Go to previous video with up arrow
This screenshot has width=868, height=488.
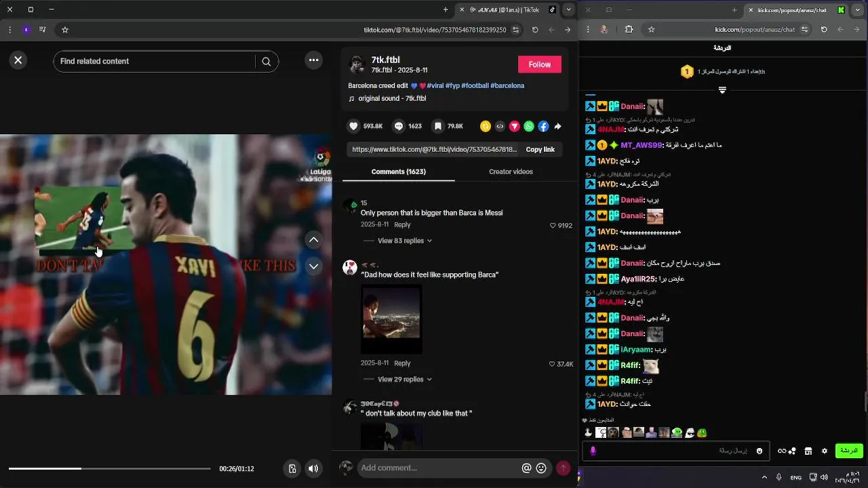[x=313, y=239]
